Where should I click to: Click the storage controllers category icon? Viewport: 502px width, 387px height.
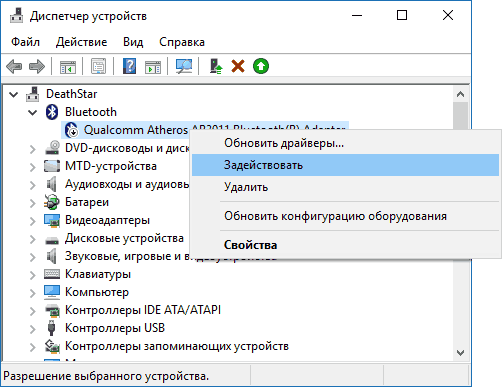point(52,346)
